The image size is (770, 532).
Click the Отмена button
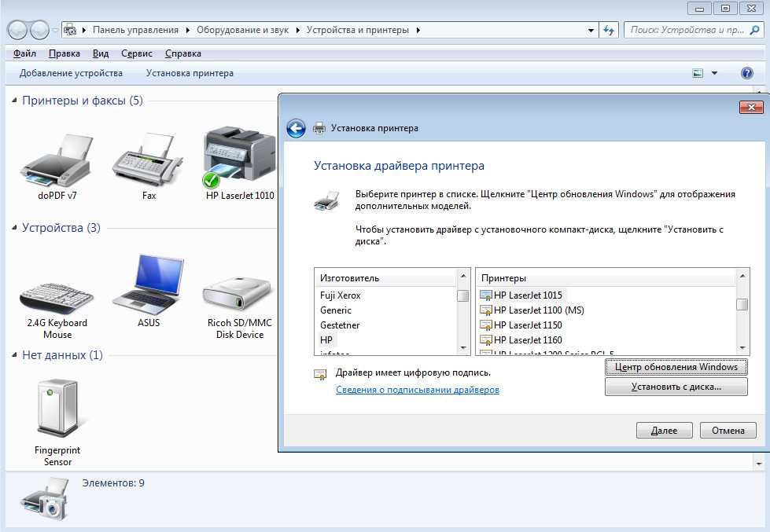728,431
